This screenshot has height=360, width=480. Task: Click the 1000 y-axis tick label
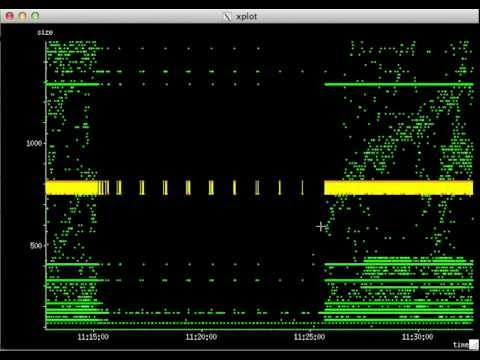pyautogui.click(x=34, y=143)
